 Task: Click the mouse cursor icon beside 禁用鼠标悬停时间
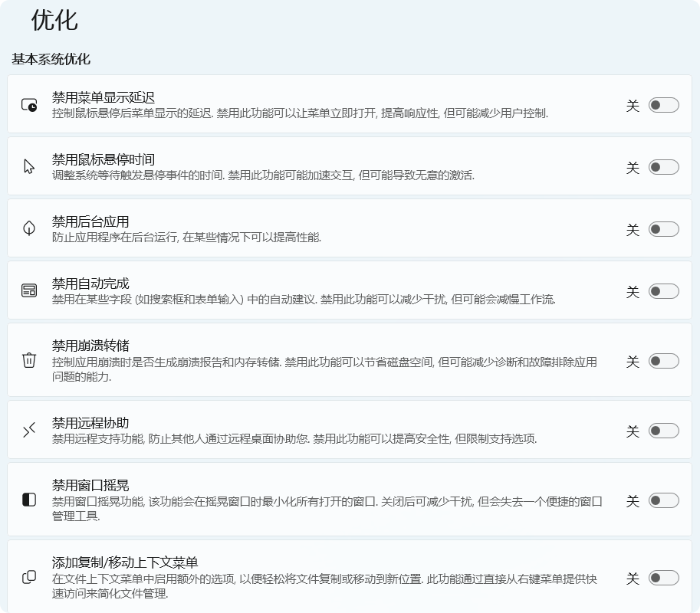coord(29,167)
